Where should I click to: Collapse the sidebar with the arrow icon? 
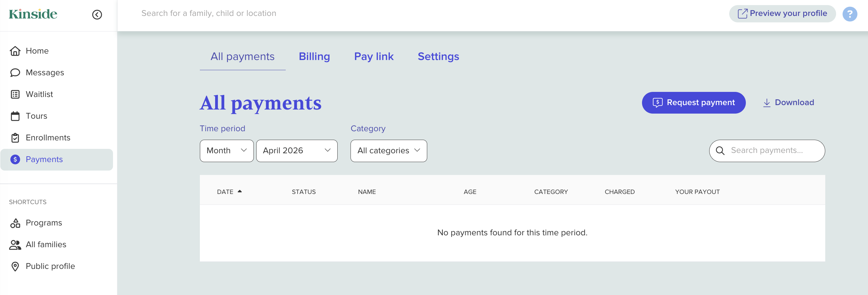point(97,15)
